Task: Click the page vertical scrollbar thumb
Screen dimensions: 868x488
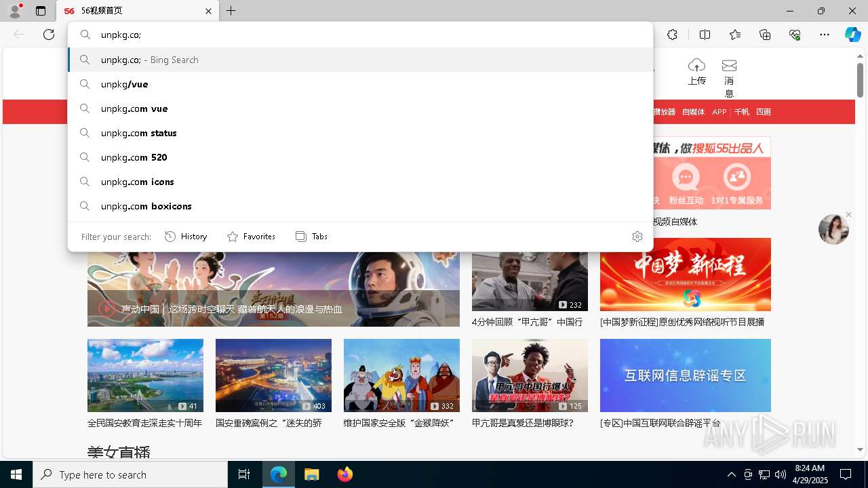Action: coord(860,80)
